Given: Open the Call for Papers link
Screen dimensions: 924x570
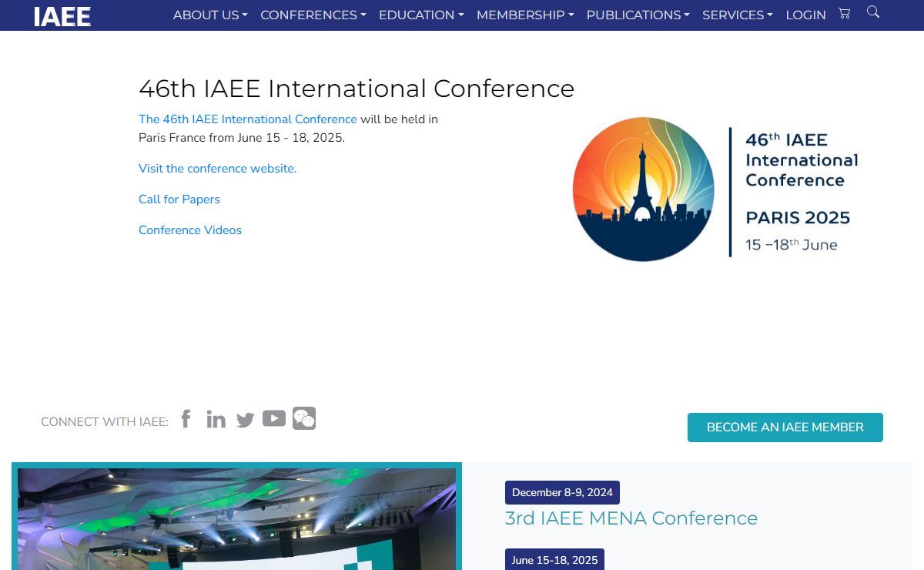Looking at the screenshot, I should (x=179, y=199).
